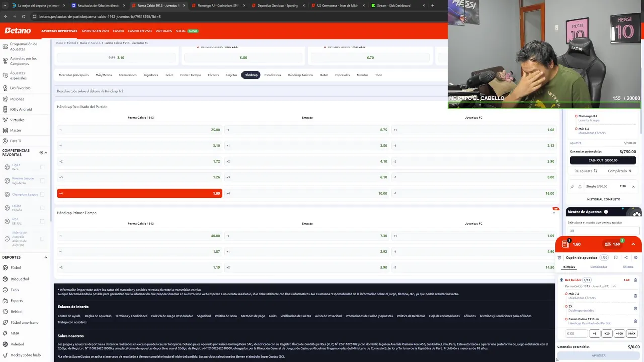The image size is (644, 362).
Task: Open Virtuales shield icon
Action: click(5, 120)
